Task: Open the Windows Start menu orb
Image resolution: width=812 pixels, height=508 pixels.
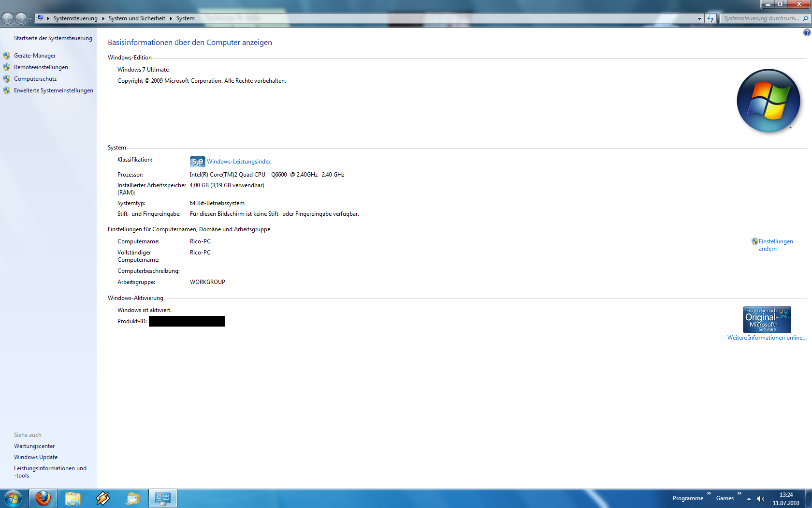Action: coord(13,498)
